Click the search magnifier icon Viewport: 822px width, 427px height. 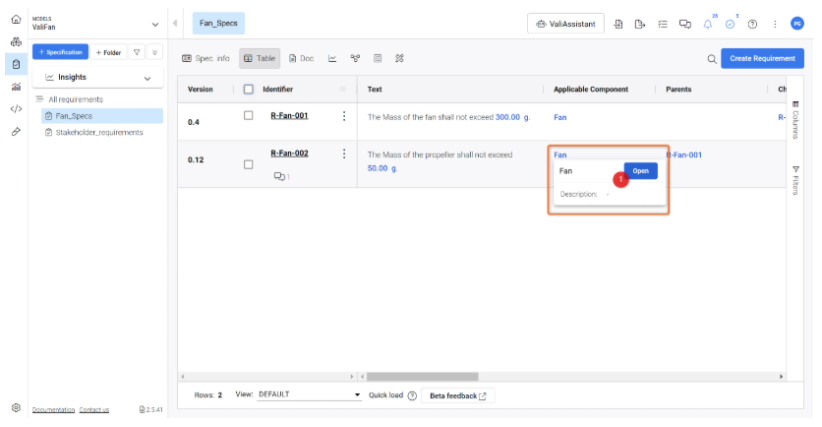tap(711, 59)
